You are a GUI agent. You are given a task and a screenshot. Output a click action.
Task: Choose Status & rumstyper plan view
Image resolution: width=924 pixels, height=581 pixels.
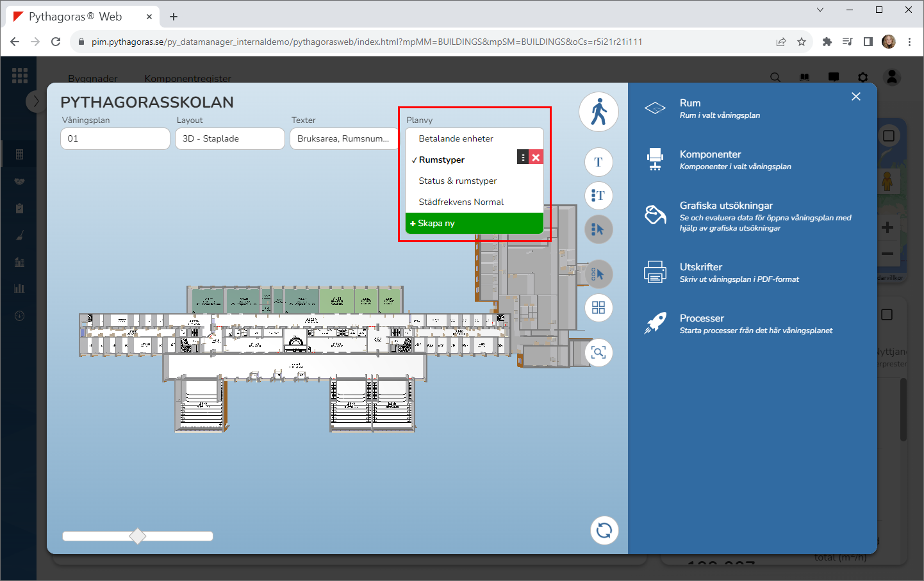click(x=458, y=181)
